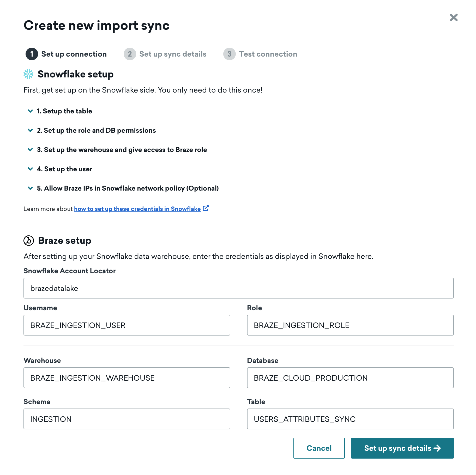Expand the role and DB permissions section
The image size is (476, 475).
tap(30, 130)
